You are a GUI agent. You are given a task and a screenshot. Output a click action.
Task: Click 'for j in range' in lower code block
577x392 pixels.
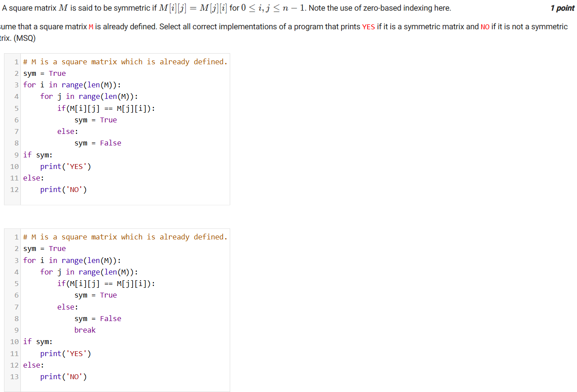click(89, 272)
